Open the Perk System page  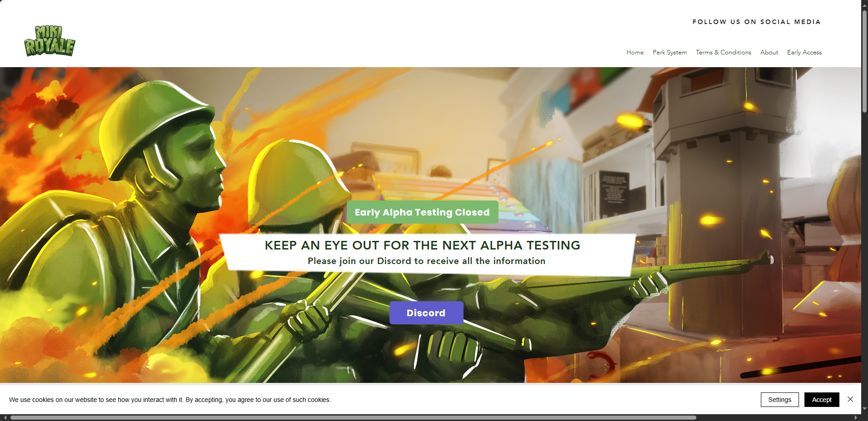(670, 52)
